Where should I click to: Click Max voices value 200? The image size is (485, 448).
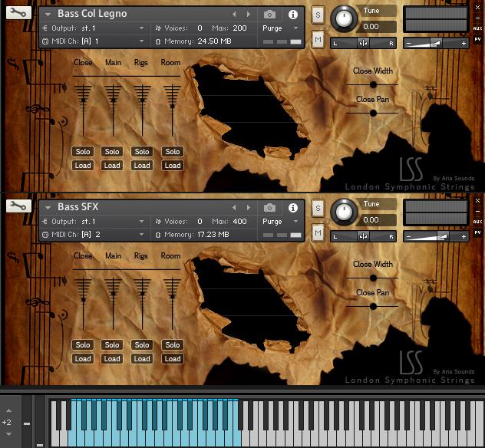tap(239, 28)
